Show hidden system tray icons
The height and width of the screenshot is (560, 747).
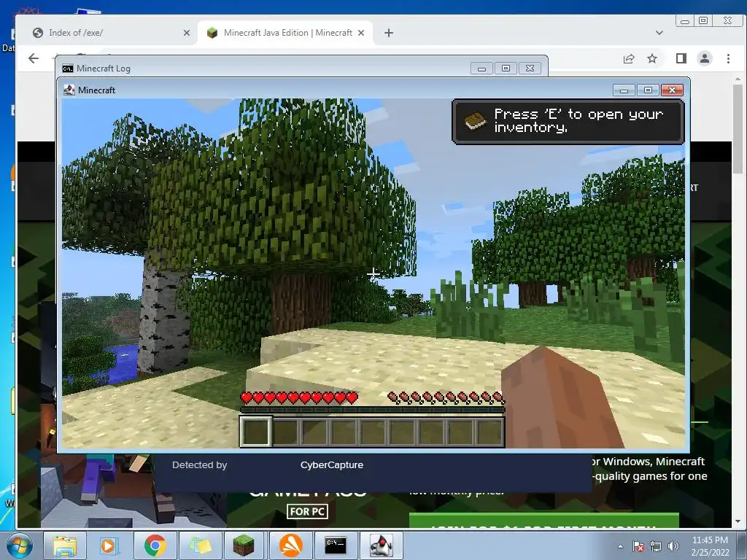pyautogui.click(x=620, y=546)
